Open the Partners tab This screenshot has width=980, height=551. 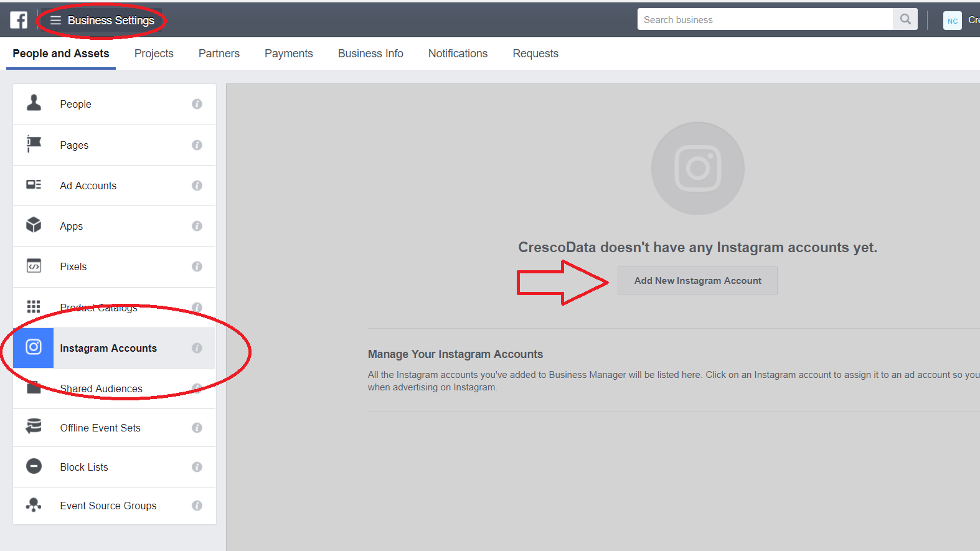219,54
